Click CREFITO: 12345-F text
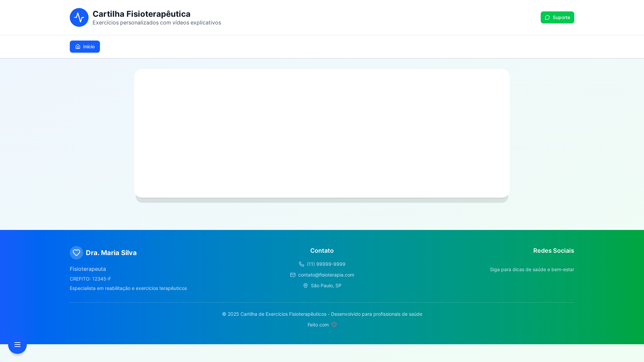 point(90,279)
